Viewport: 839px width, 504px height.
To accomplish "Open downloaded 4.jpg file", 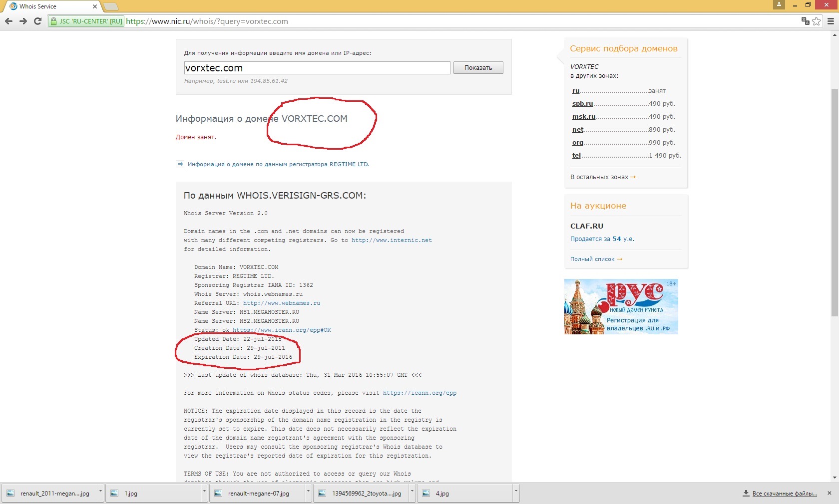I will tap(466, 494).
